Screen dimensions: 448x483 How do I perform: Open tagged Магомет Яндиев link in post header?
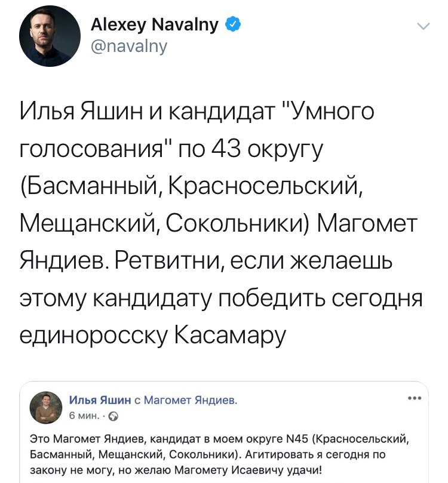(x=191, y=400)
